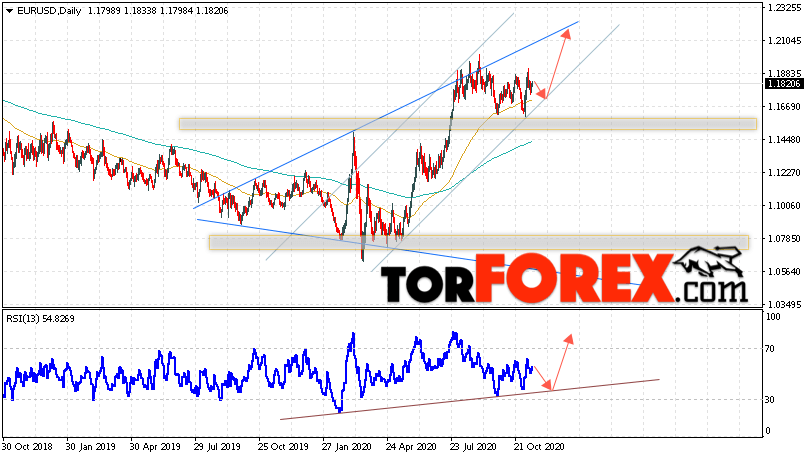808x458 pixels.
Task: Select the 1.16690 price axis label
Action: 784,107
